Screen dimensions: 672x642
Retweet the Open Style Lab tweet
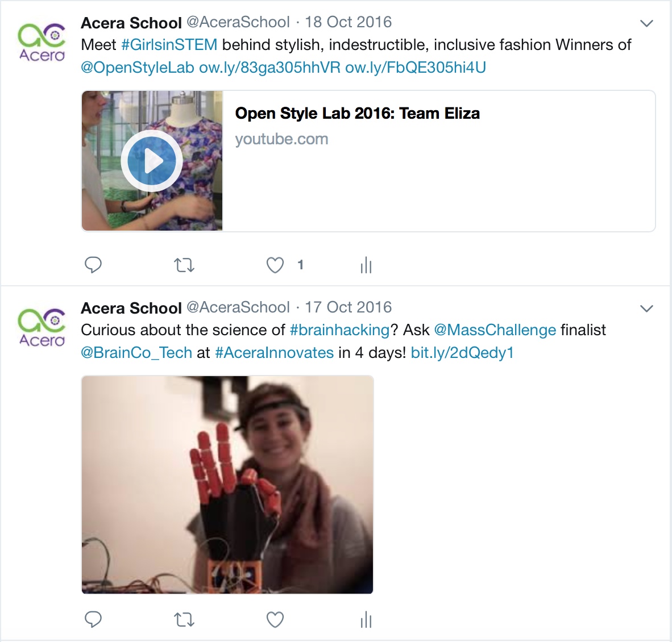pyautogui.click(x=184, y=265)
